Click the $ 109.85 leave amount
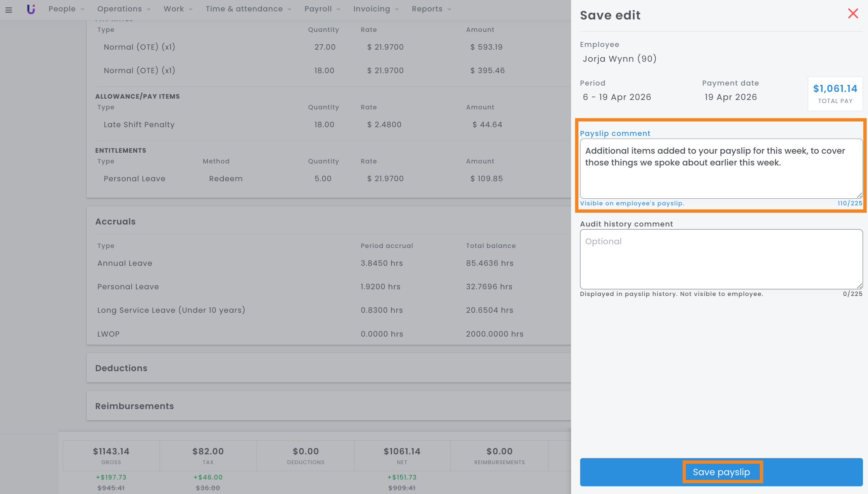This screenshot has width=868, height=494. [x=486, y=179]
